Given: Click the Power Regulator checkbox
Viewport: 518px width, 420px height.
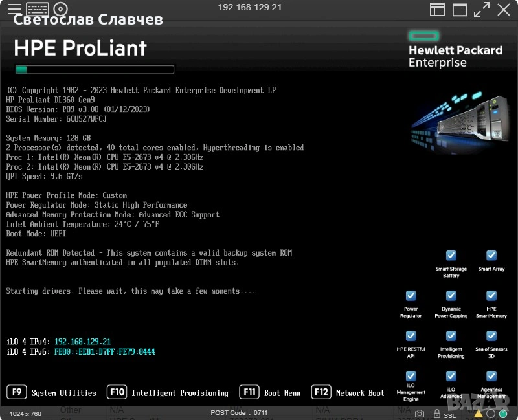Looking at the screenshot, I should (411, 296).
